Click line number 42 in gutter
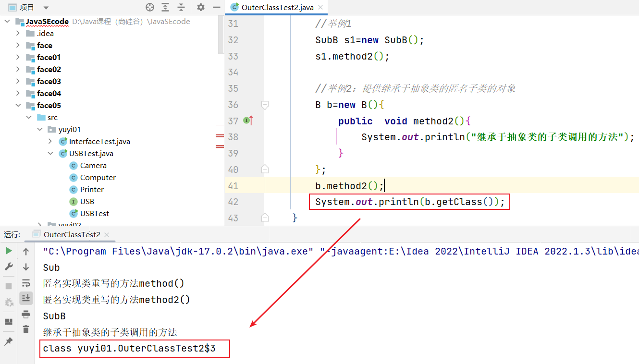Viewport: 639px width, 364px height. click(233, 202)
